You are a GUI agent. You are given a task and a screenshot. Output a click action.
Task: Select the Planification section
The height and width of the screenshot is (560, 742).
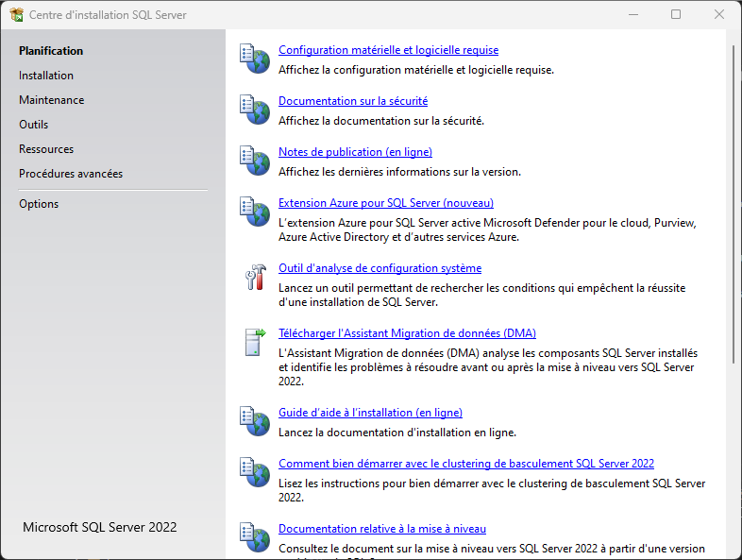(51, 51)
